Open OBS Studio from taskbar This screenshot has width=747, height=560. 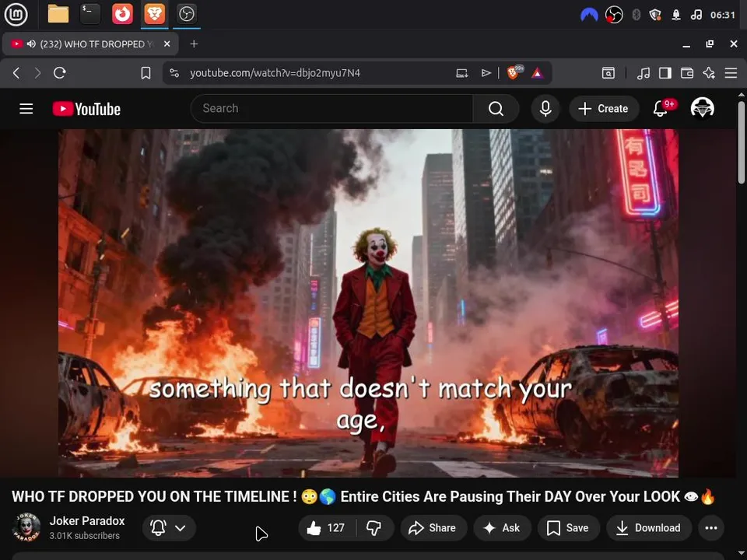[x=186, y=14]
